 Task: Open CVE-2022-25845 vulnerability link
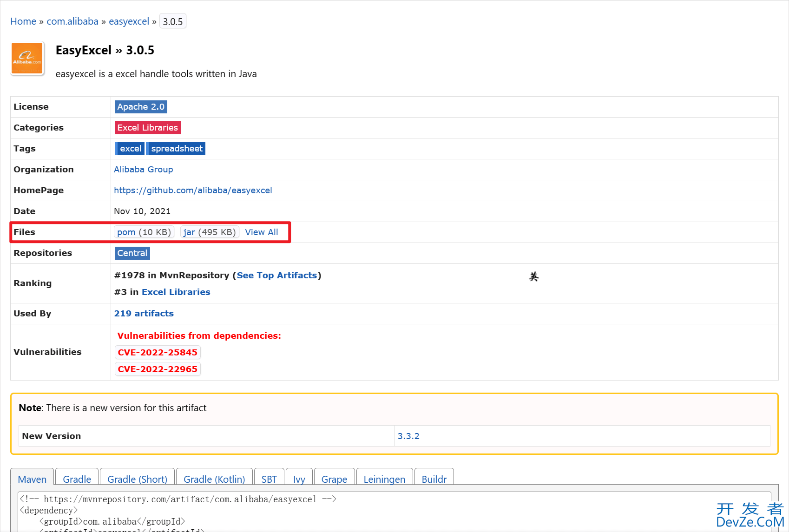(x=158, y=352)
